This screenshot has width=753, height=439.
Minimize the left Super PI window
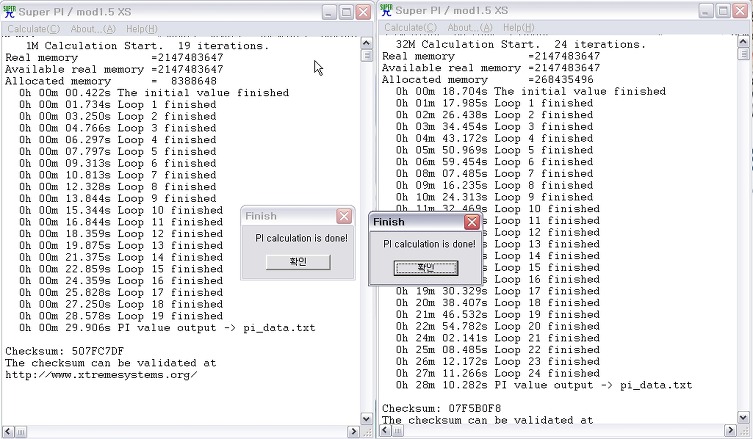pos(329,12)
